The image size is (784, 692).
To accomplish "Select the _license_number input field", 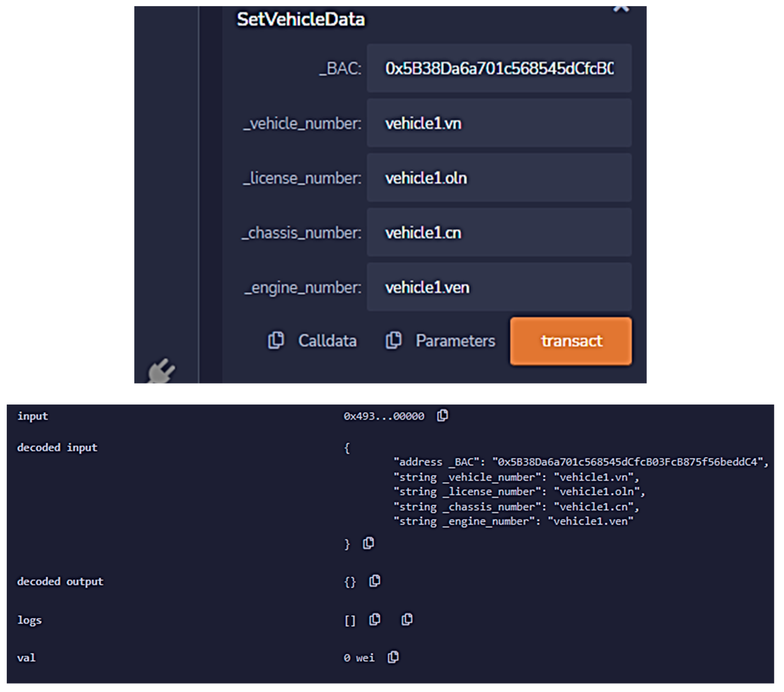I will (499, 178).
